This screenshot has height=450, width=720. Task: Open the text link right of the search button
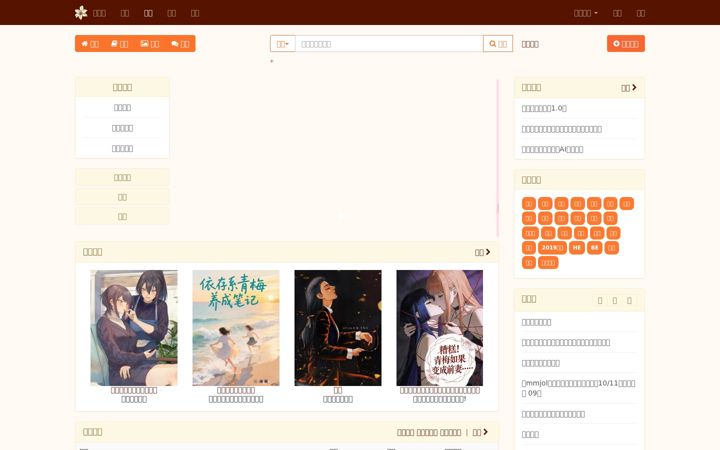(x=530, y=44)
